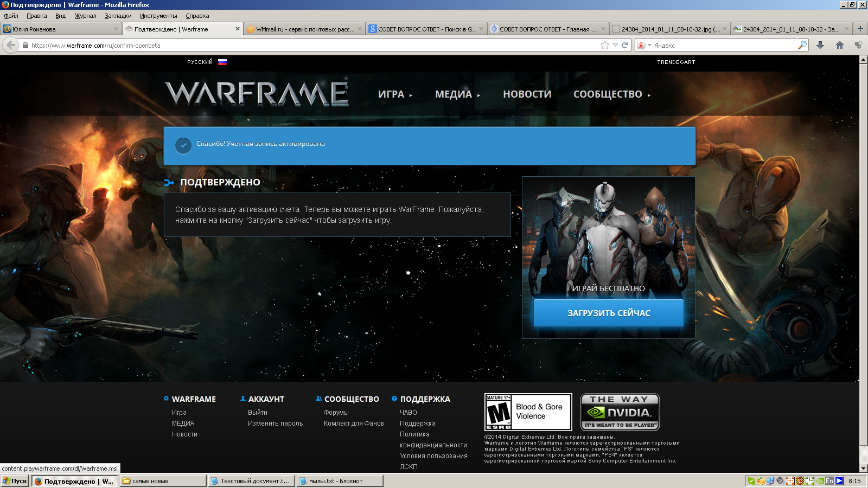Click the ЛСКП footer link
The image size is (868, 488).
(409, 467)
